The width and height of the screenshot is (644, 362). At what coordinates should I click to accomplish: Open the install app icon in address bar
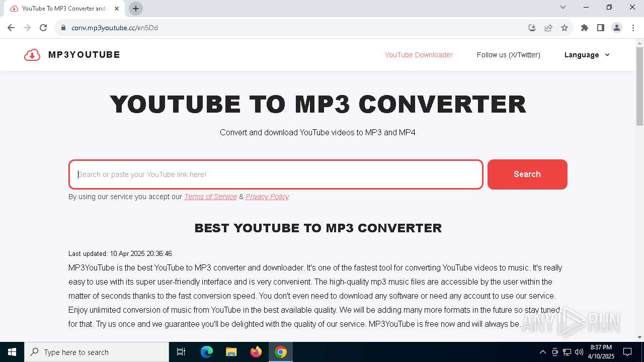[532, 28]
